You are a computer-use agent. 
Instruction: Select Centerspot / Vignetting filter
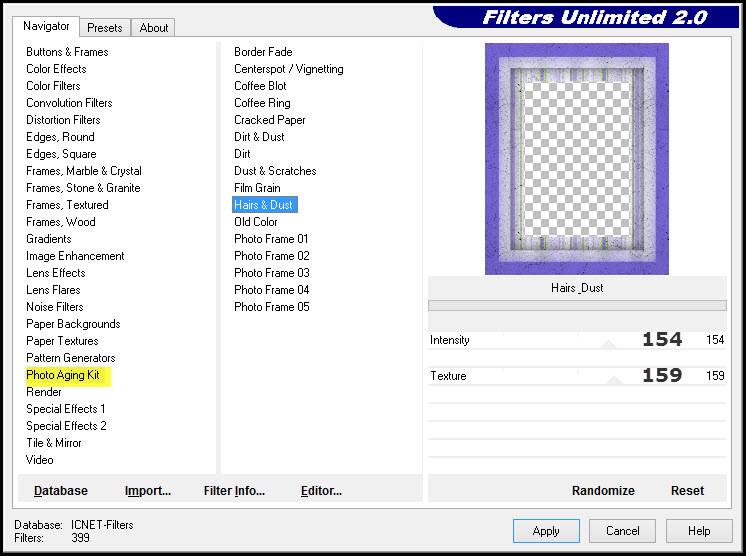click(x=289, y=69)
